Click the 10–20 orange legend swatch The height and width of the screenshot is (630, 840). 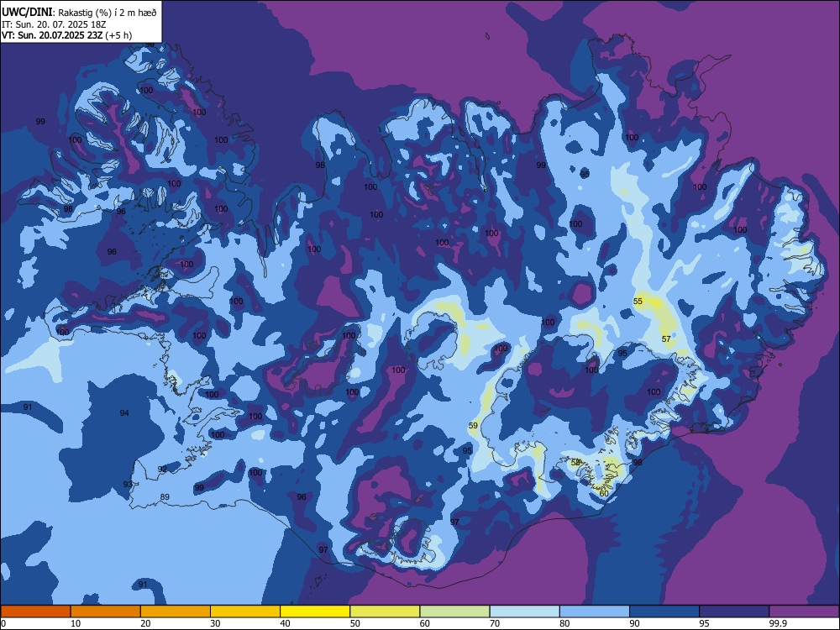(106, 612)
